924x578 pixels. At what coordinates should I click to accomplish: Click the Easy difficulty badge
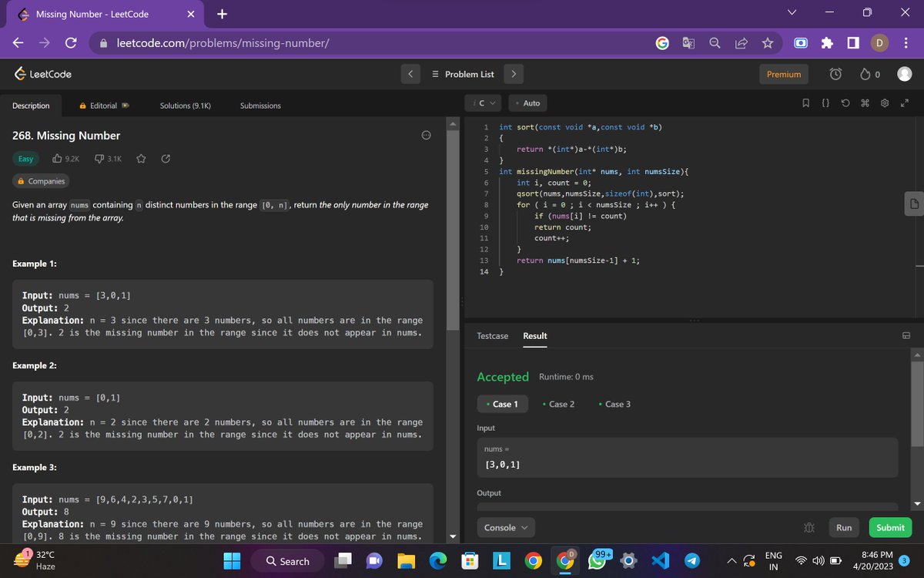click(x=25, y=159)
